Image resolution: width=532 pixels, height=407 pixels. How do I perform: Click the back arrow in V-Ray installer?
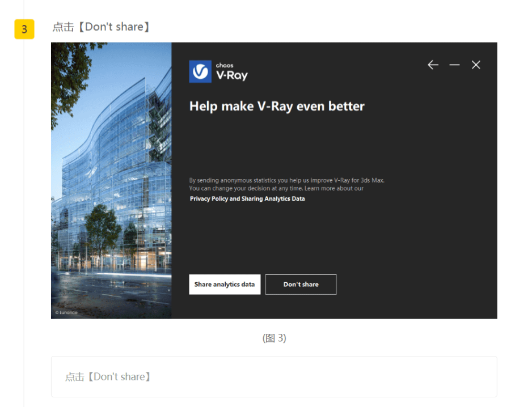[433, 65]
